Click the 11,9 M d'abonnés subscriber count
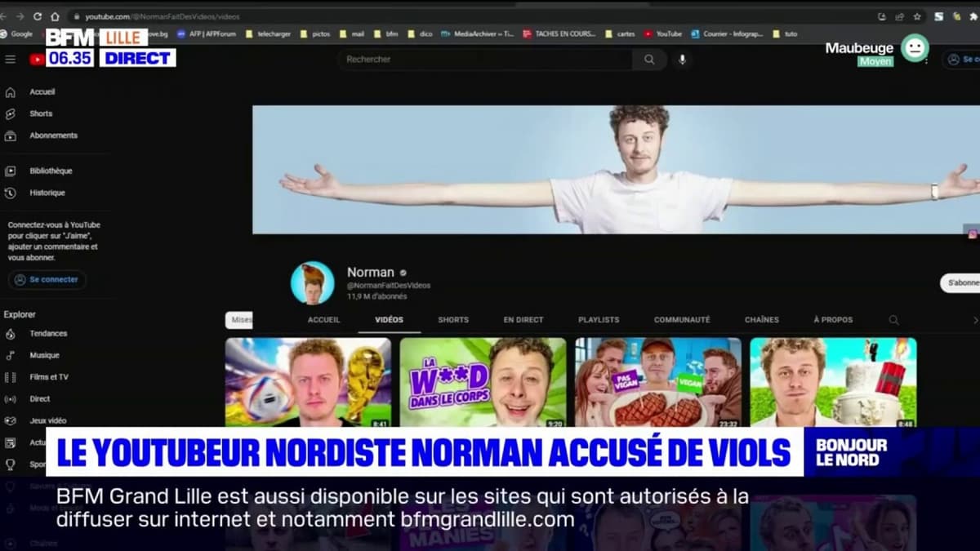The width and height of the screenshot is (980, 551). 376,296
